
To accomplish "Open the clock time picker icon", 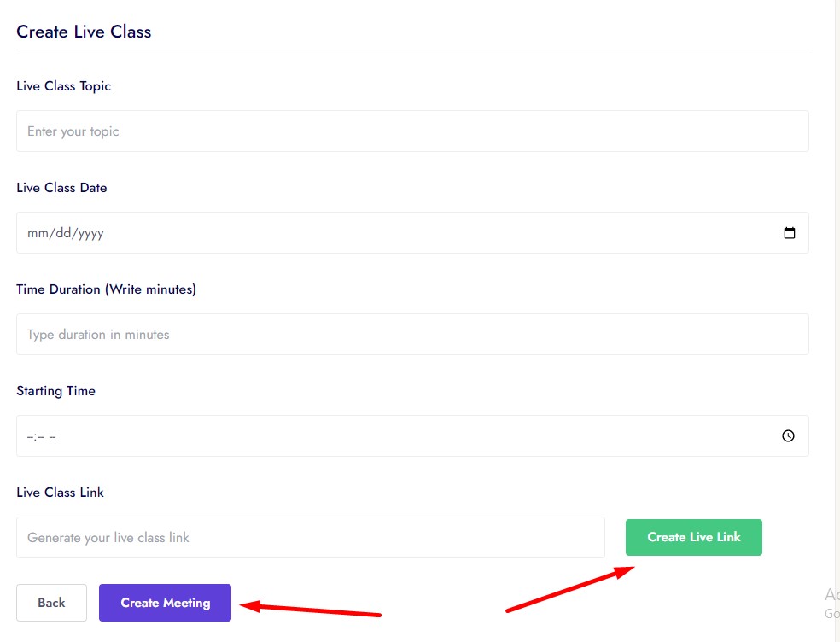I will pyautogui.click(x=788, y=436).
